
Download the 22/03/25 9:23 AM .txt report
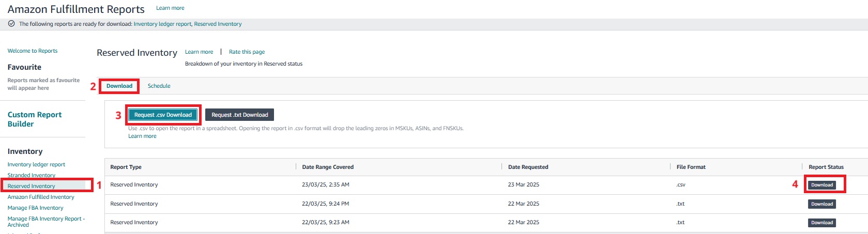(x=822, y=223)
